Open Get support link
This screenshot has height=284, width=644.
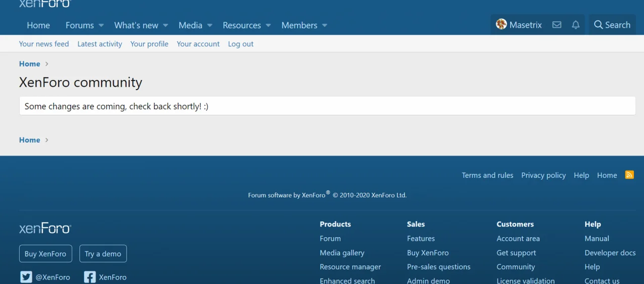coord(516,253)
